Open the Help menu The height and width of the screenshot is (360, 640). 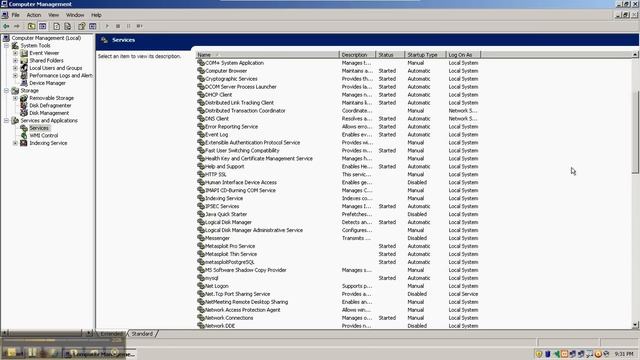pyautogui.click(x=96, y=15)
